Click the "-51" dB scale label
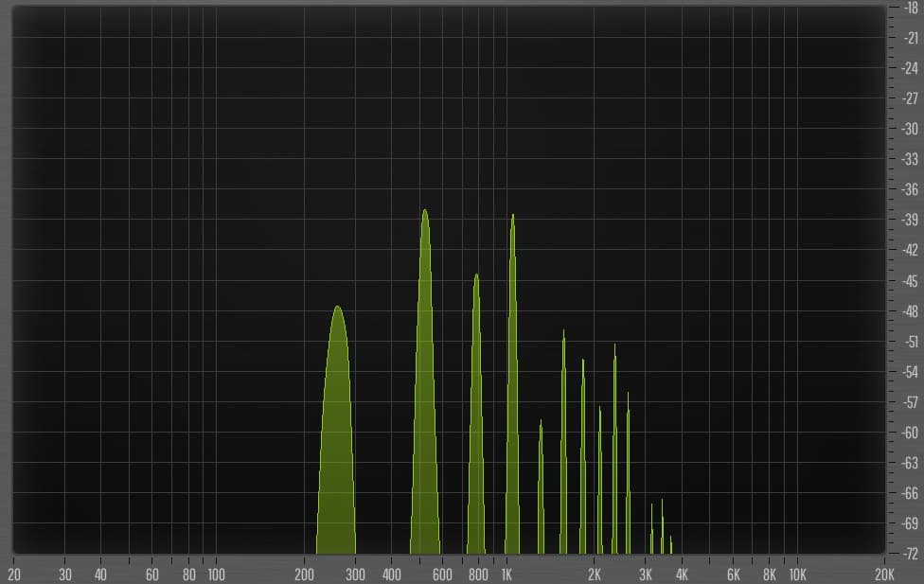924x584 pixels. pos(911,342)
